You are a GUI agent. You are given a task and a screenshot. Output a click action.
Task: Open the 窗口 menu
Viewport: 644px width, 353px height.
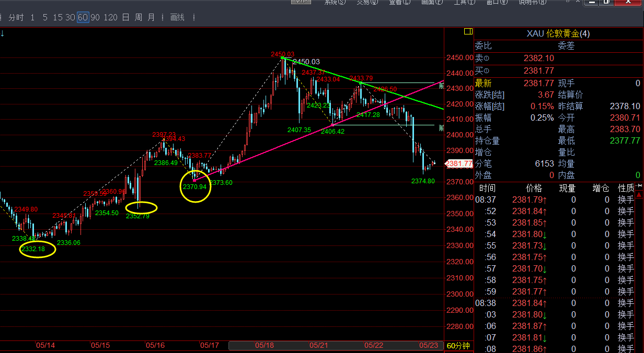click(x=497, y=2)
